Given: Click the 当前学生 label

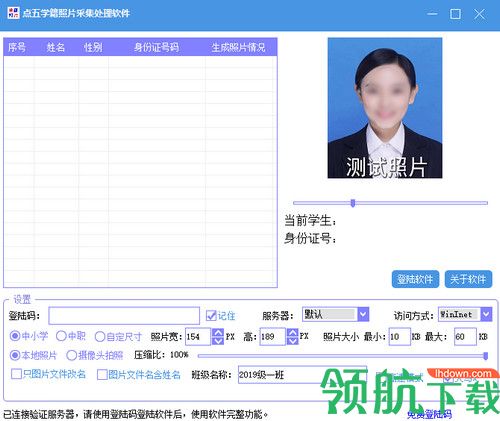Looking at the screenshot, I should coord(310,220).
